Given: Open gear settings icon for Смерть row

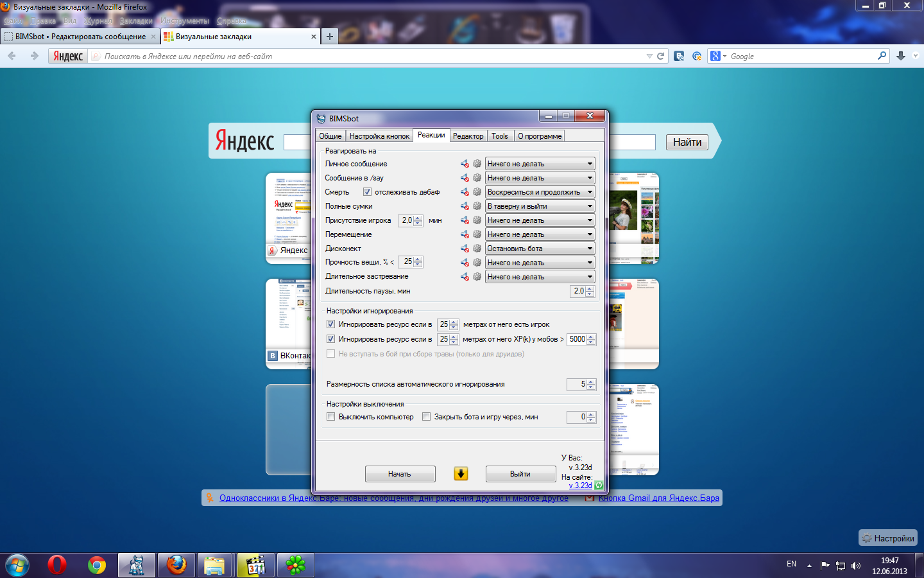Looking at the screenshot, I should 477,192.
